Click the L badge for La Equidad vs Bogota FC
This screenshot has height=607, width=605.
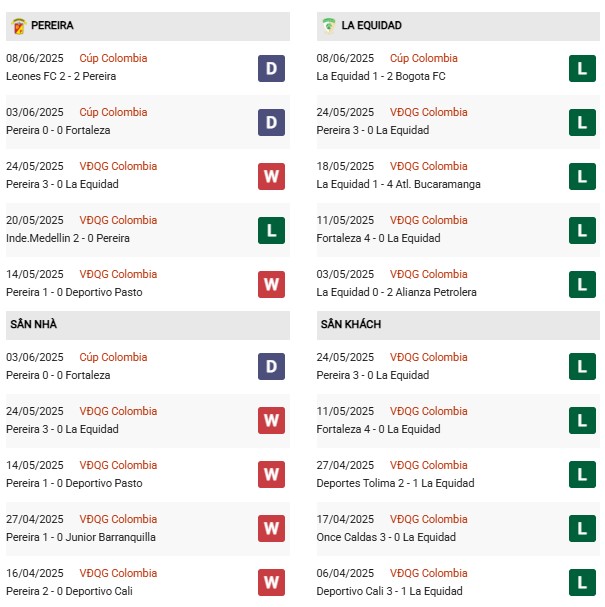point(582,68)
